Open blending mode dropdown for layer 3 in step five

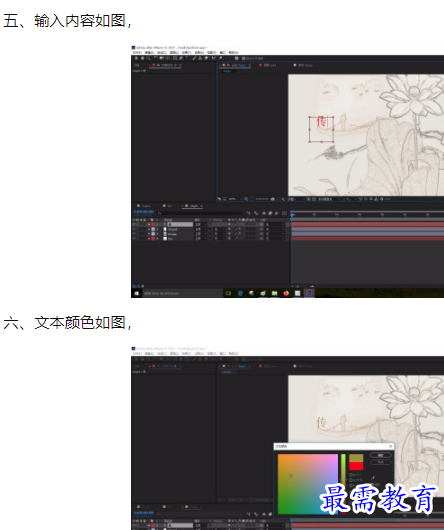[201, 234]
